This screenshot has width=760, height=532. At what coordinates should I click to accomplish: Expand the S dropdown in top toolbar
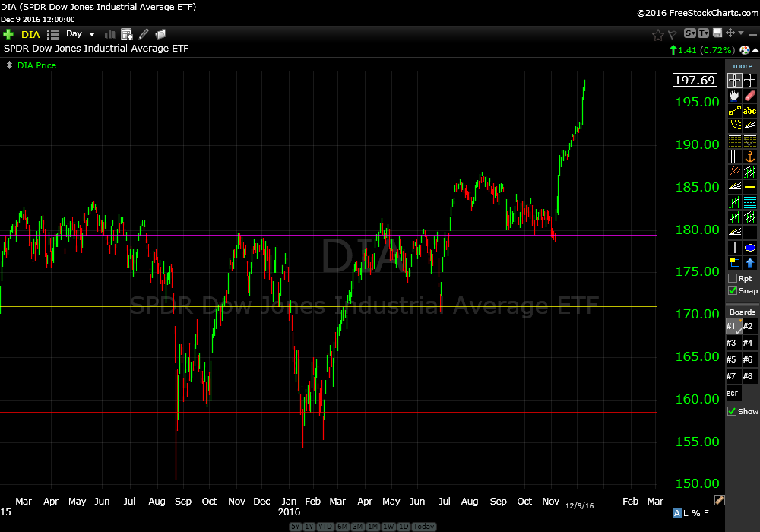(690, 33)
